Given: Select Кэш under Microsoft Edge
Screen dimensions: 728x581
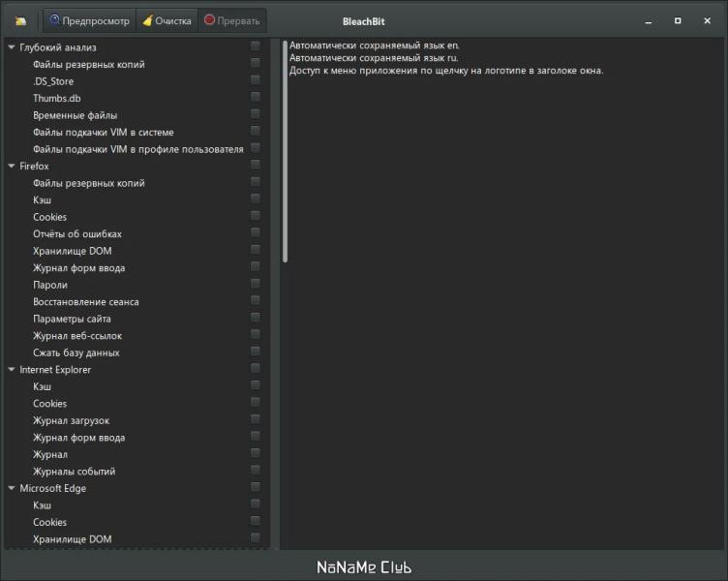Looking at the screenshot, I should [42, 505].
